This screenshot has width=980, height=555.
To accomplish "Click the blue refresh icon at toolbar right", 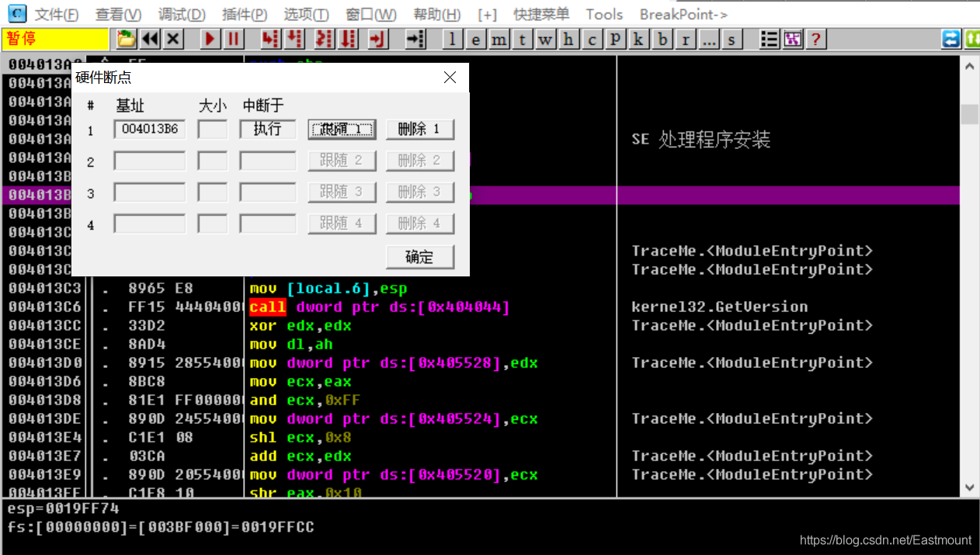I will point(951,39).
